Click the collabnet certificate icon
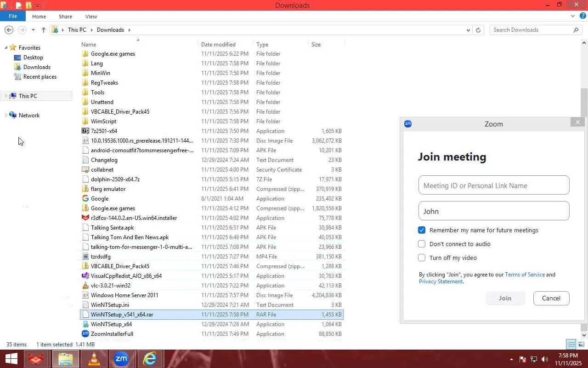588x368 pixels. click(x=85, y=170)
